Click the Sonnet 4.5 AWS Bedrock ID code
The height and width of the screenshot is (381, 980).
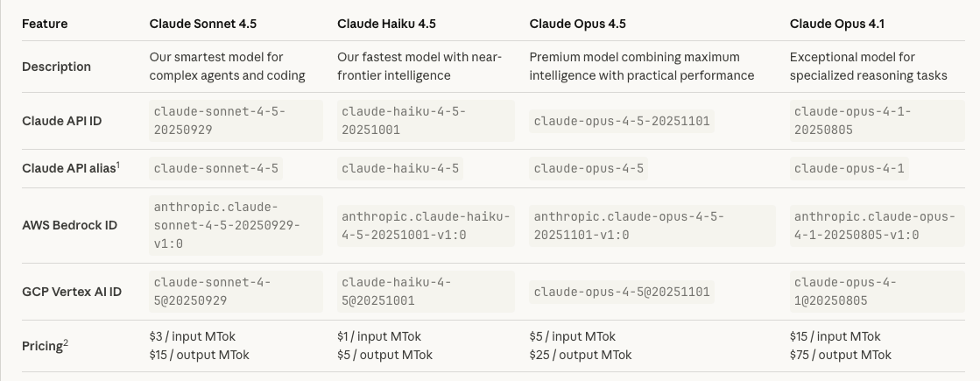tap(226, 225)
